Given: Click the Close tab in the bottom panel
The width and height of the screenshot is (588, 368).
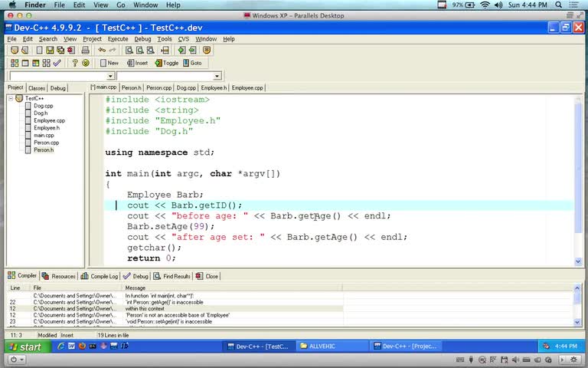Looking at the screenshot, I should click(x=207, y=276).
